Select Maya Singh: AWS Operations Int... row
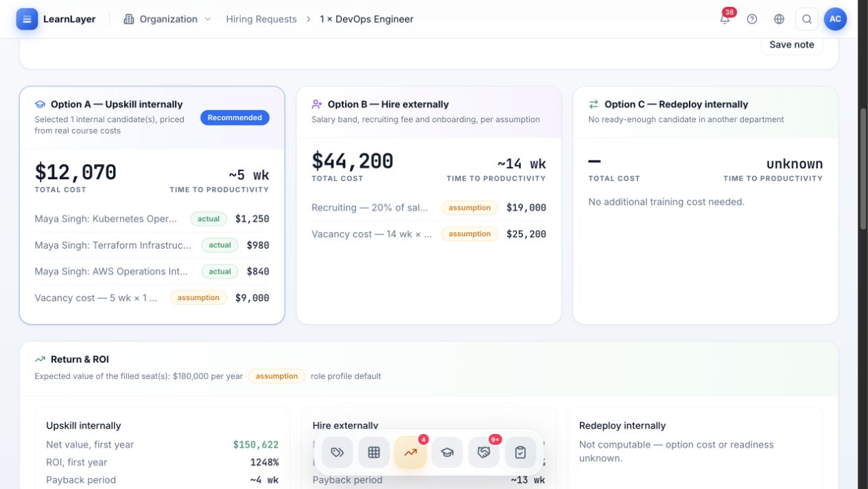The height and width of the screenshot is (489, 868). pyautogui.click(x=152, y=271)
